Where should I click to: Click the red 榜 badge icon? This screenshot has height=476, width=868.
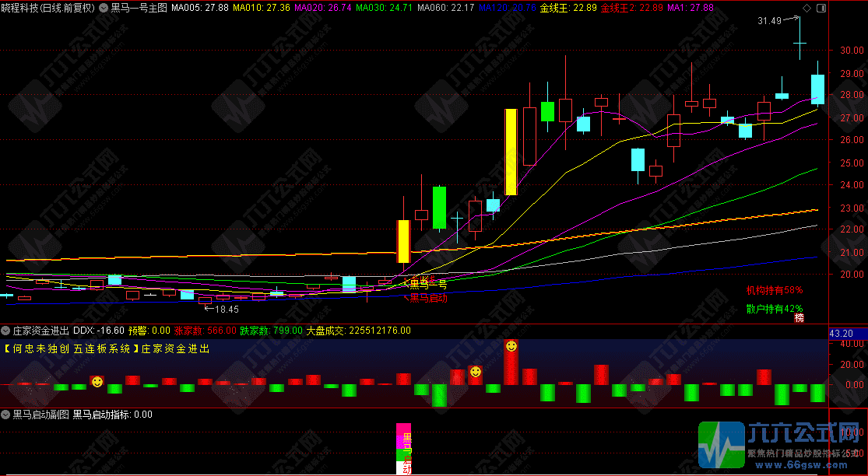(x=799, y=317)
